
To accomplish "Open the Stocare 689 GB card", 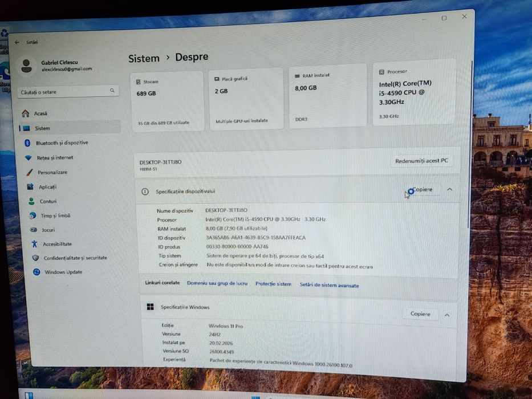I will [167, 100].
